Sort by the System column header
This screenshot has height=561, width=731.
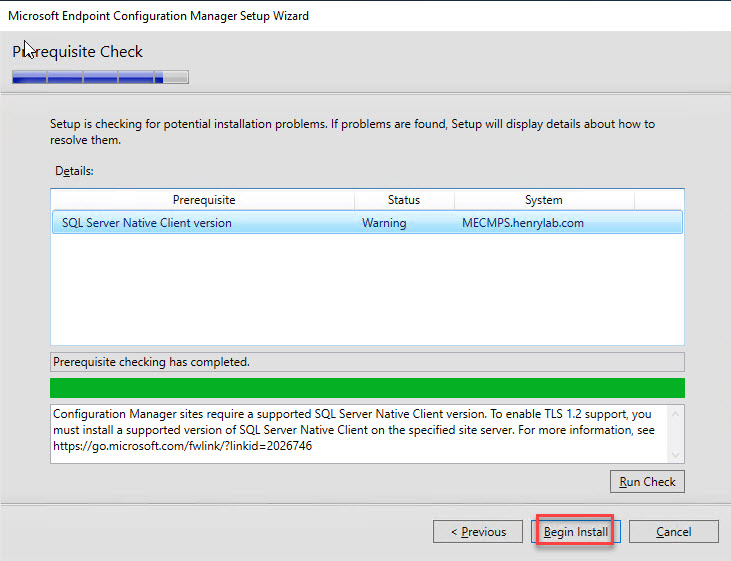[x=543, y=200]
